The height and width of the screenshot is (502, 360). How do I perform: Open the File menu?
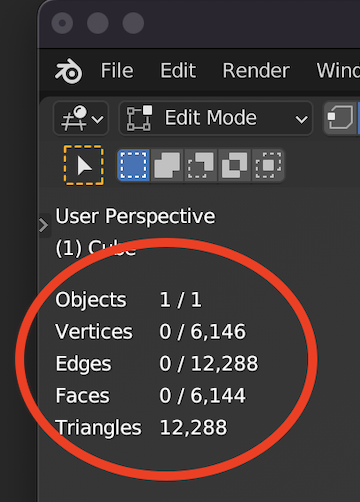tap(117, 71)
